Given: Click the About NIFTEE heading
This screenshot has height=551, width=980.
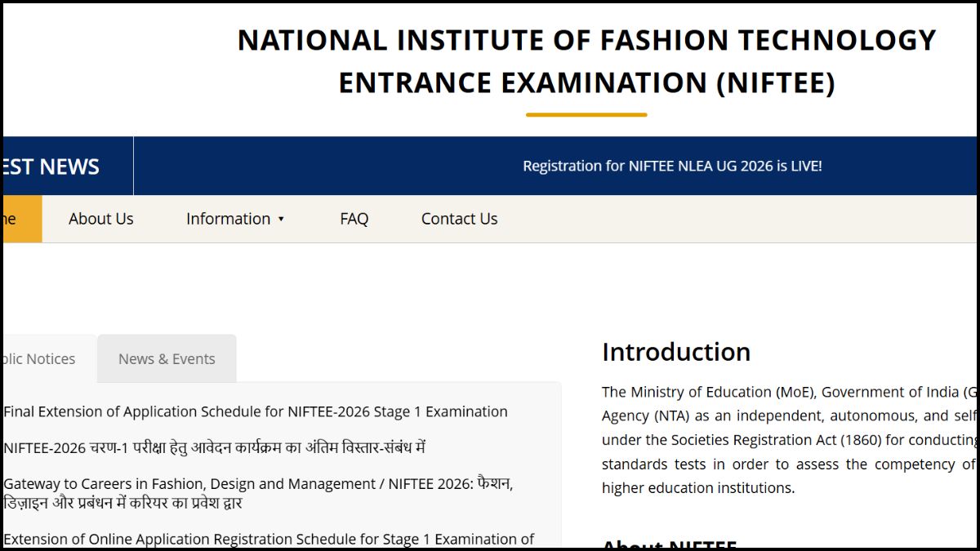Looking at the screenshot, I should (669, 544).
